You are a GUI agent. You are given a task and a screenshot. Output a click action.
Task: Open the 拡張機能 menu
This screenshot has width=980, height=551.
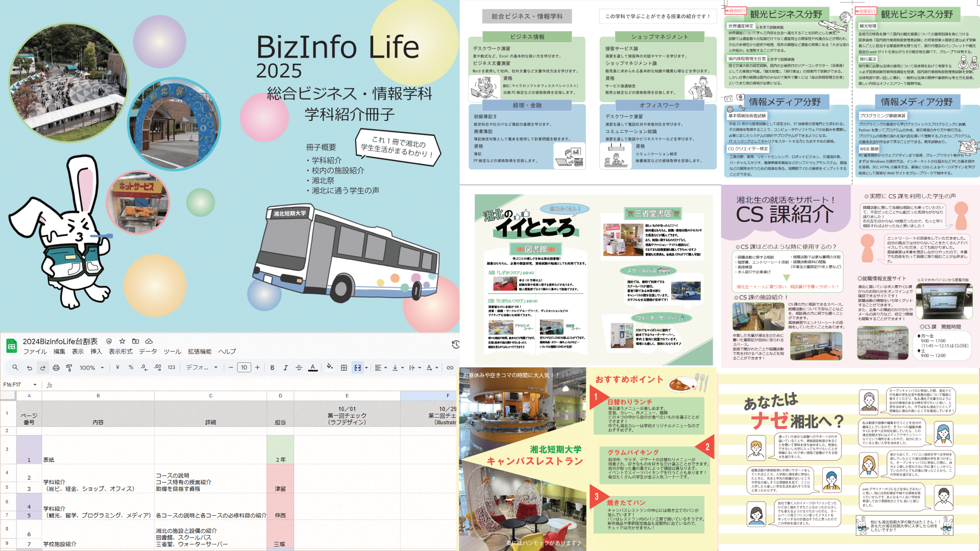click(x=200, y=352)
